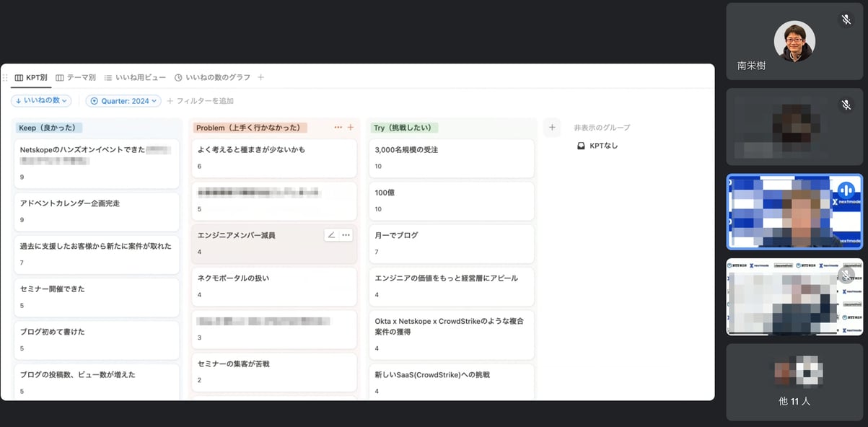This screenshot has height=427, width=868.
Task: Open a new view with the plus icon beside いいねの数のグラフ tab
Action: pyautogui.click(x=260, y=76)
